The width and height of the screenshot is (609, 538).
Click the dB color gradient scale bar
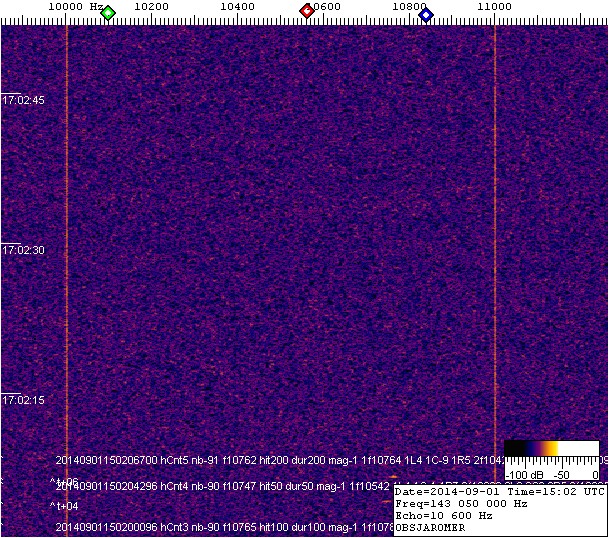point(551,449)
